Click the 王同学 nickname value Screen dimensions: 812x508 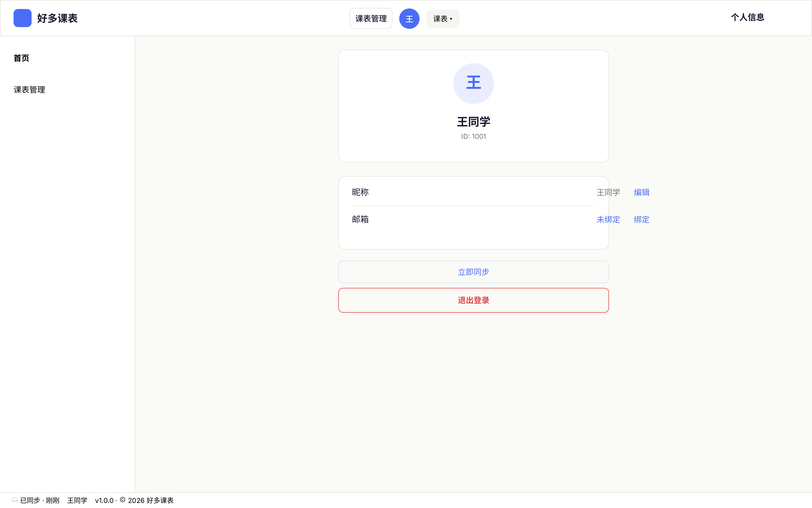pyautogui.click(x=608, y=192)
